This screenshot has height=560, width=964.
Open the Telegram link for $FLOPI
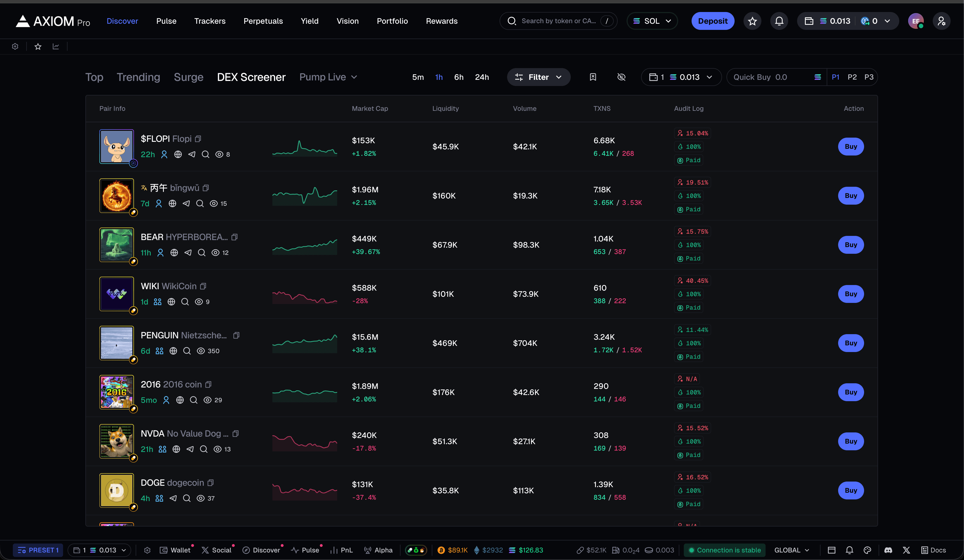192,155
